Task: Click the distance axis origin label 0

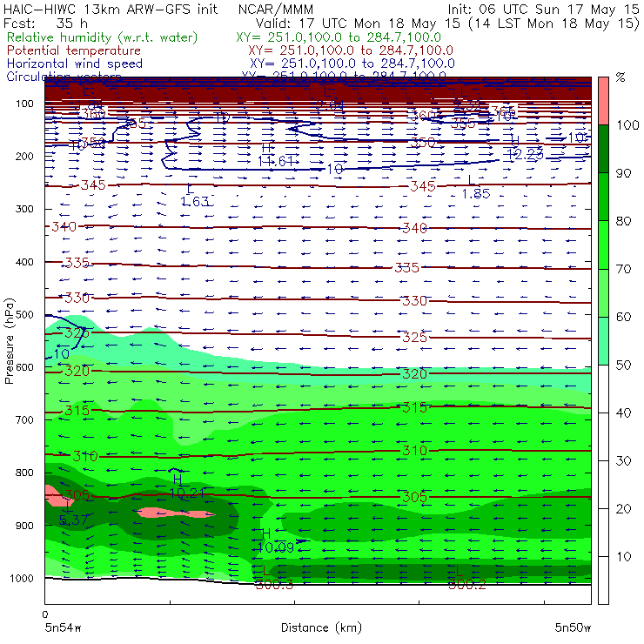Action: pos(44,614)
